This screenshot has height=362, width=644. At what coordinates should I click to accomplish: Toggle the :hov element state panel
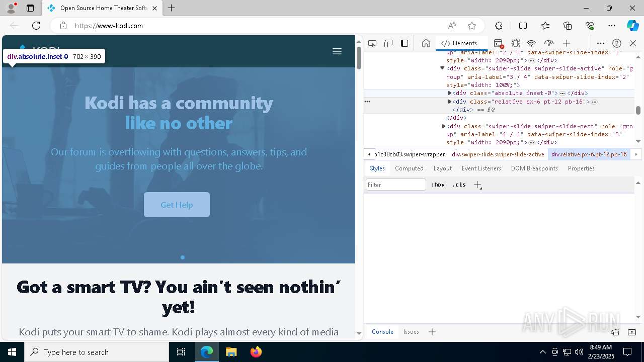[x=438, y=185]
